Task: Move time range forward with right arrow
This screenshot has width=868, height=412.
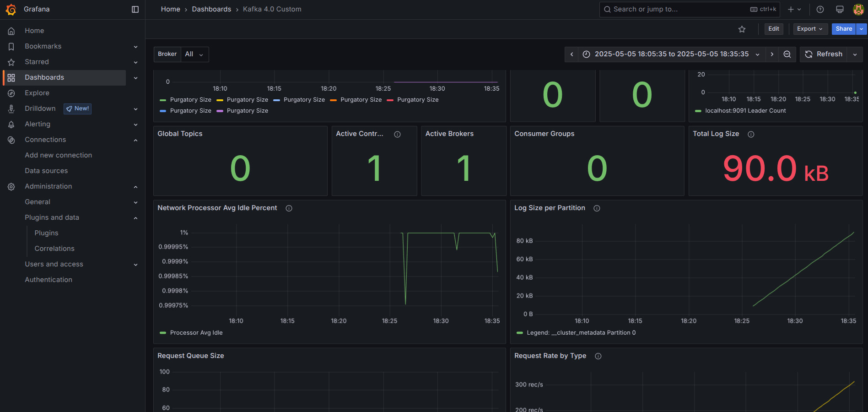Action: coord(772,54)
